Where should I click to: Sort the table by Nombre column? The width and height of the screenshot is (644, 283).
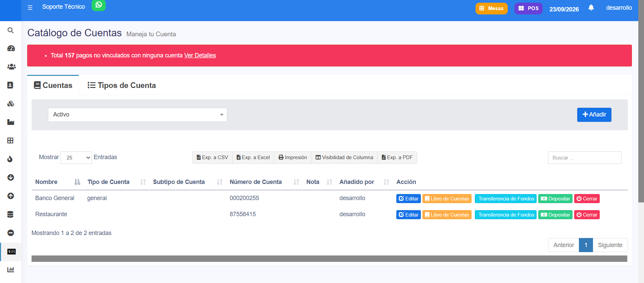[58, 182]
